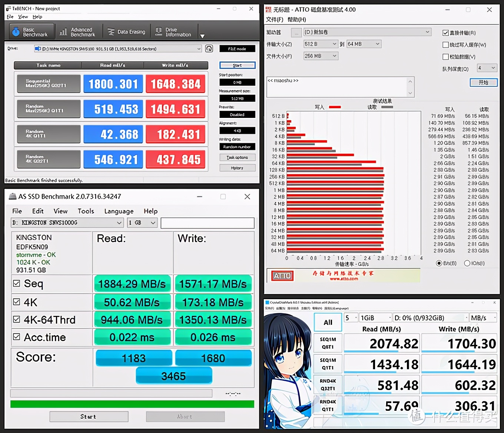The width and height of the screenshot is (504, 433).
Task: Open the 帮助(H) menu in ATTO
Action: 297,20
